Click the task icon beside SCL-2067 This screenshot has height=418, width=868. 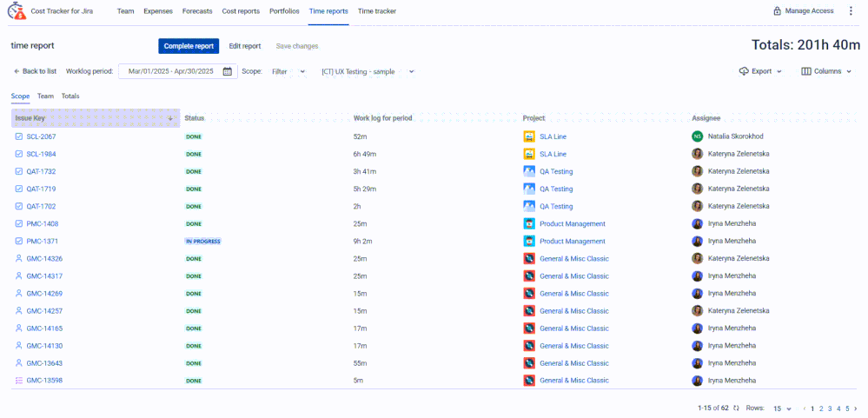click(x=19, y=136)
